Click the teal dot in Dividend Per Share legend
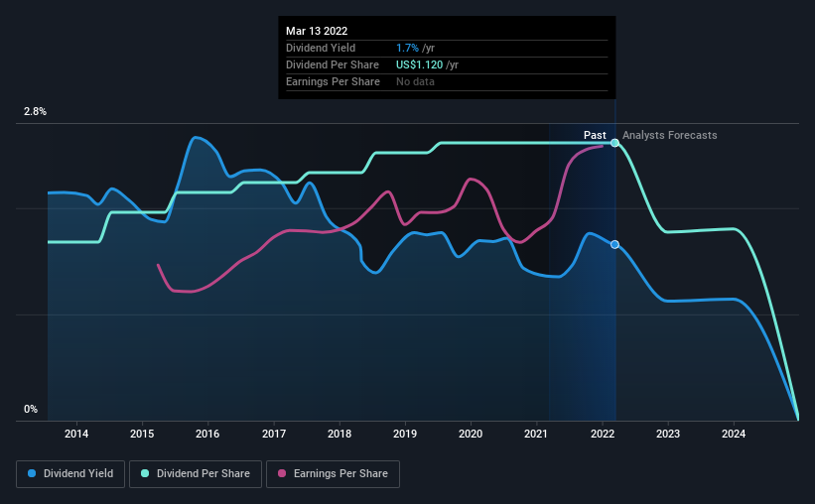Image resolution: width=815 pixels, height=504 pixels. [x=145, y=473]
